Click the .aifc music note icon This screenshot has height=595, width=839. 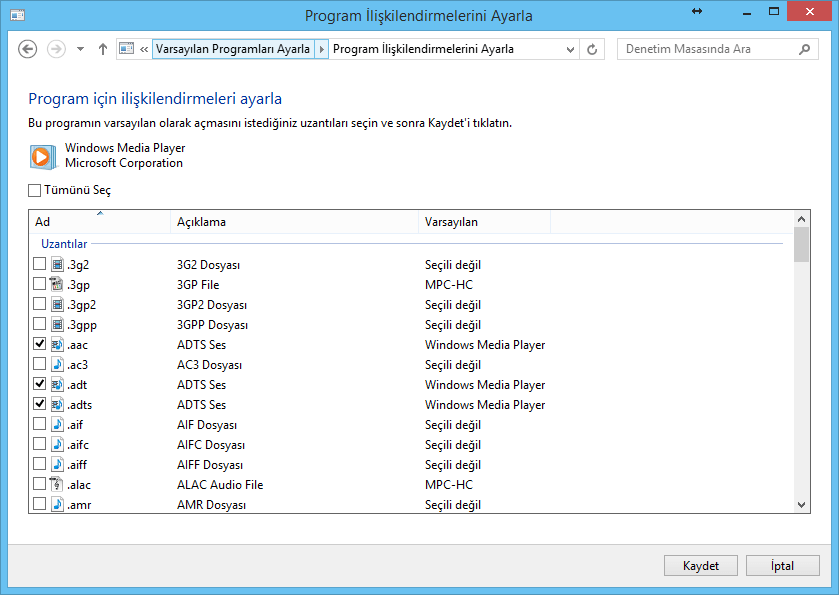tap(57, 444)
